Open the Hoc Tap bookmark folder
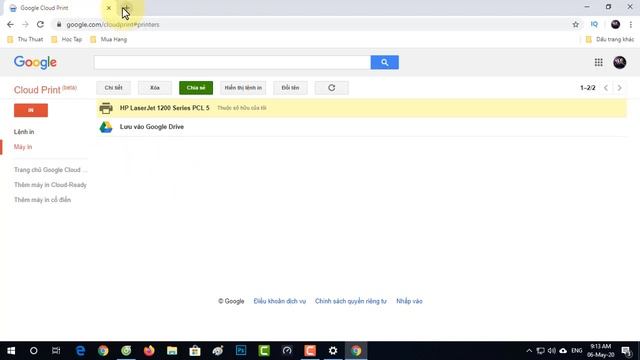 pos(67,40)
